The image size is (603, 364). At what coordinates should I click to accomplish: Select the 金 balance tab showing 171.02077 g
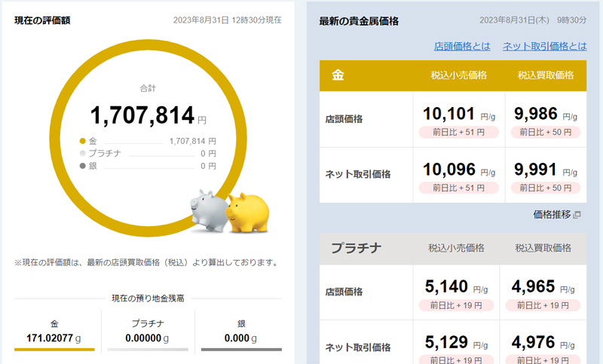[54, 332]
